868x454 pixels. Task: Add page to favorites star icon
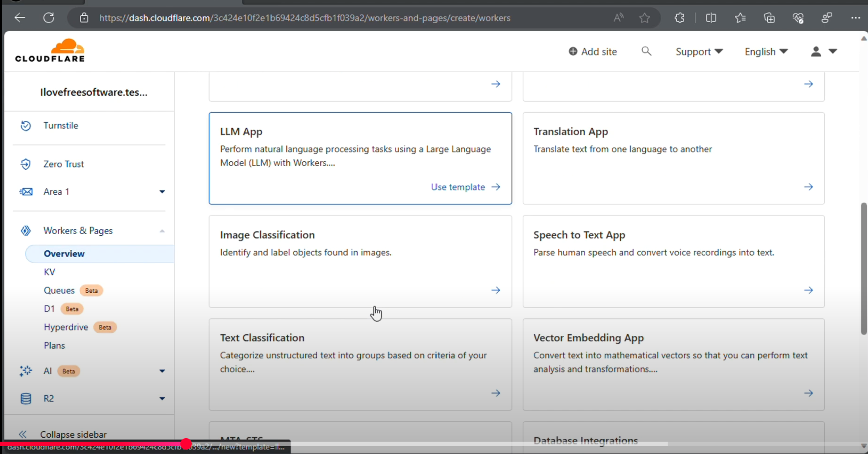644,18
